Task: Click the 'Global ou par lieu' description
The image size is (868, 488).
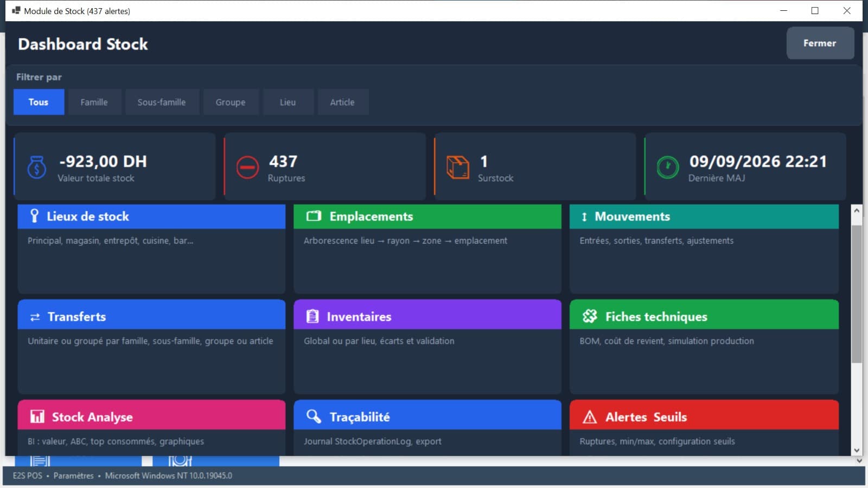Action: 379,341
